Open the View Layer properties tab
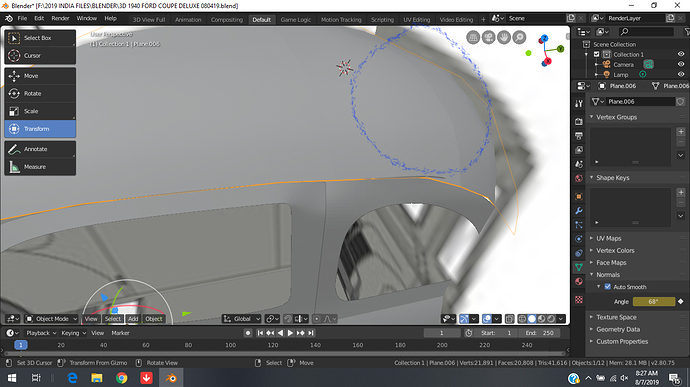690x387 pixels. (579, 150)
